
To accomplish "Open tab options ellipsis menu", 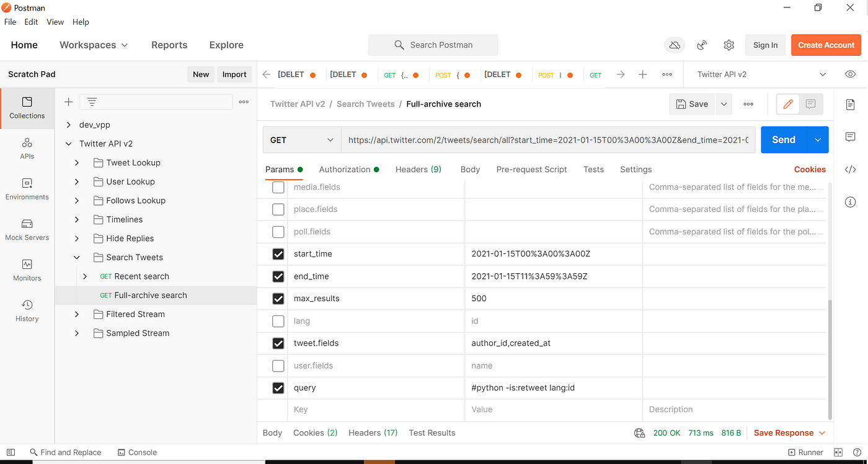I will pos(667,74).
